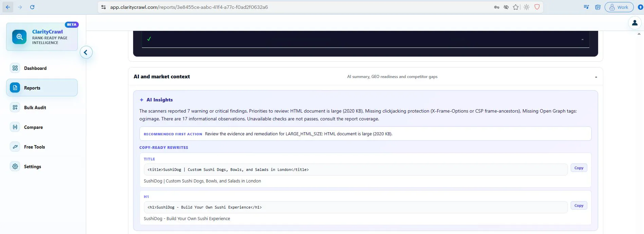Screen dimensions: 644x234
Task: Open the user account avatar menu
Action: (x=635, y=23)
